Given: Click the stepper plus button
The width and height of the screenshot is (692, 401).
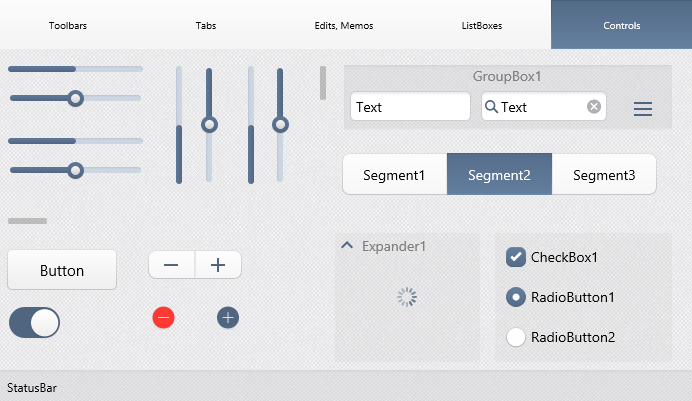Looking at the screenshot, I should click(218, 265).
